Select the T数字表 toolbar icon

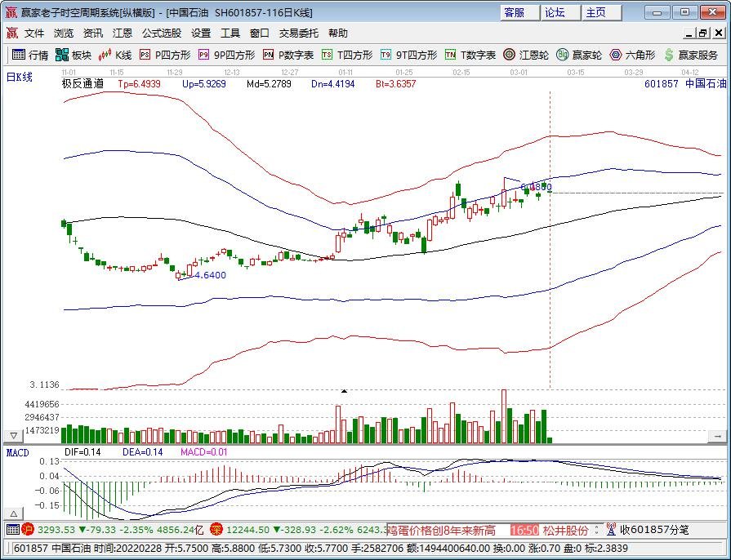pyautogui.click(x=470, y=55)
